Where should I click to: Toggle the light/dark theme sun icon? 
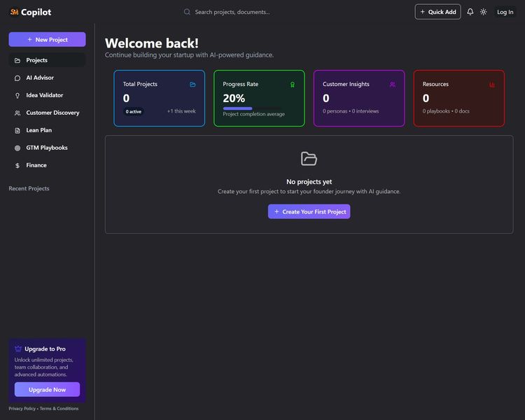coord(484,12)
